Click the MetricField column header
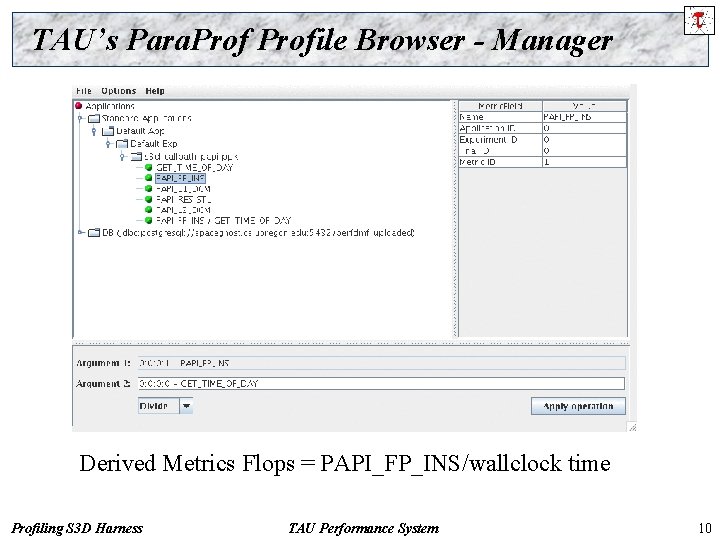Image resolution: width=720 pixels, height=540 pixels. [x=501, y=106]
